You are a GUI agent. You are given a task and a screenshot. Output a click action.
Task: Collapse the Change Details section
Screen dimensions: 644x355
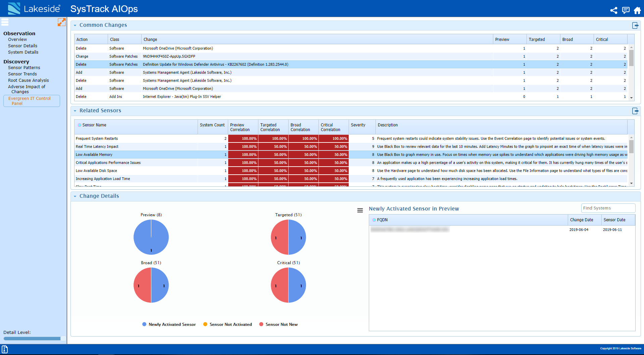[75, 196]
